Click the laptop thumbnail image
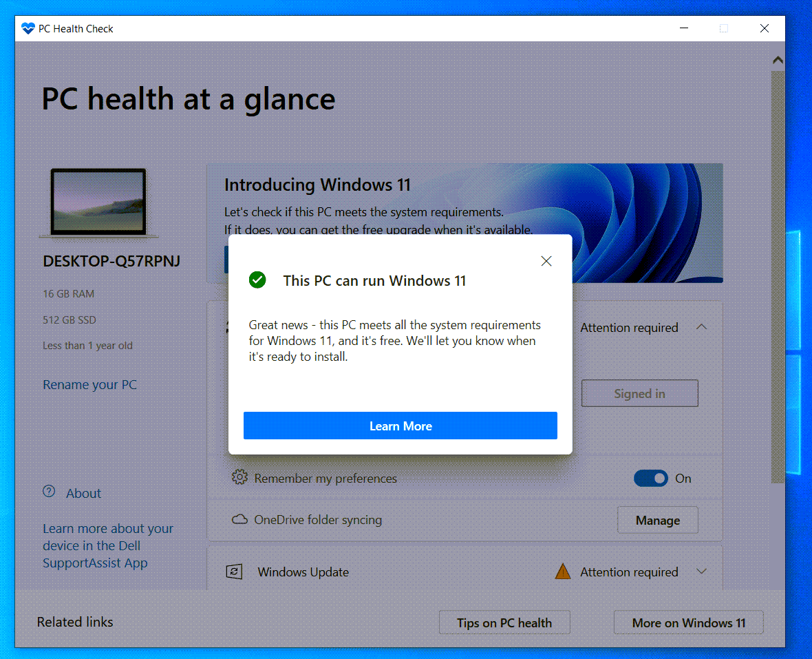Viewport: 812px width, 659px height. click(x=98, y=202)
